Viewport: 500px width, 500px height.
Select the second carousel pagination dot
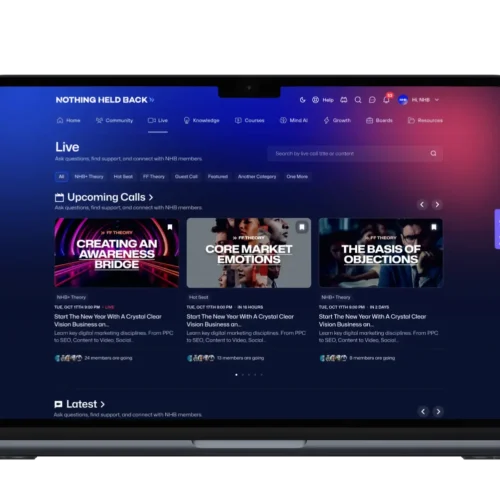click(243, 375)
